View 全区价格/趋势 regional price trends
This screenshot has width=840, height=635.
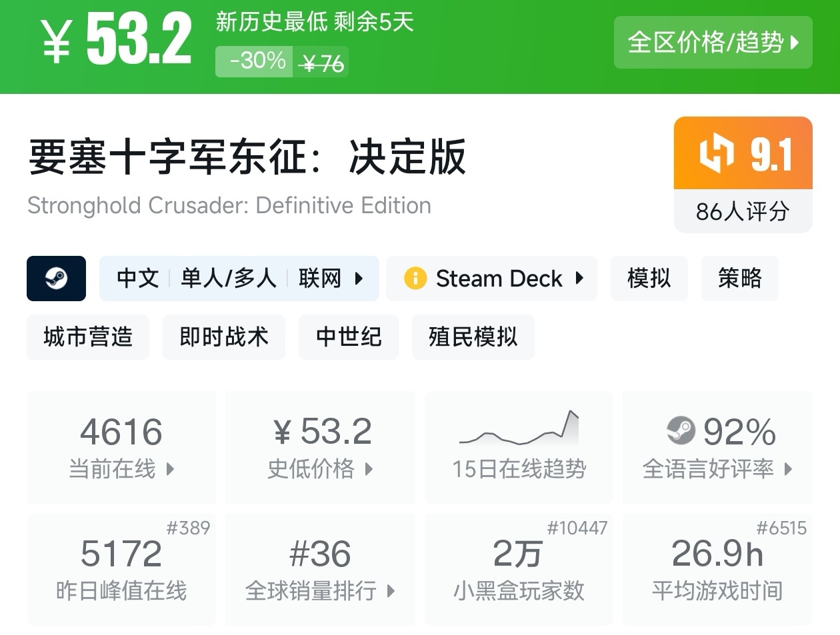pos(713,43)
